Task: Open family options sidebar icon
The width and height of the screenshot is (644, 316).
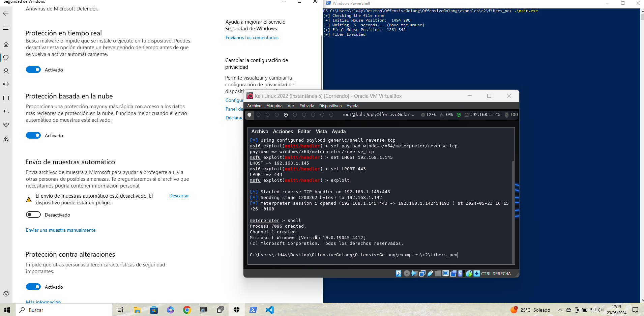Action: 6,139
